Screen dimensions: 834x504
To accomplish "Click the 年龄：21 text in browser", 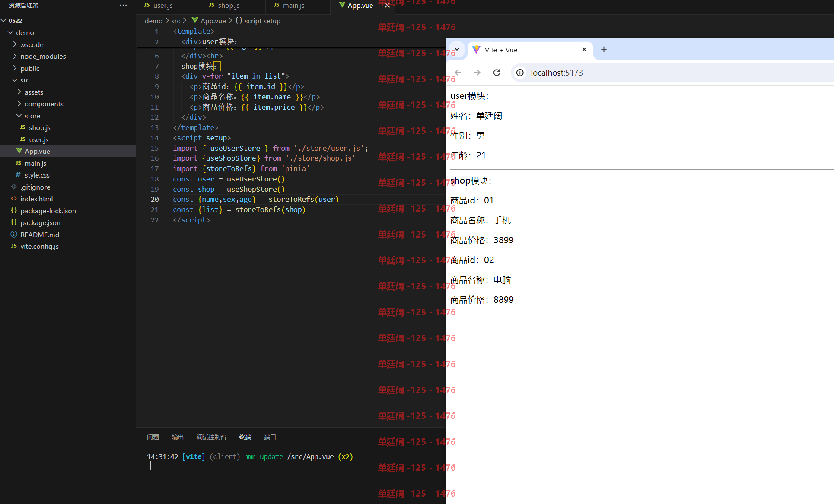I will [x=468, y=155].
